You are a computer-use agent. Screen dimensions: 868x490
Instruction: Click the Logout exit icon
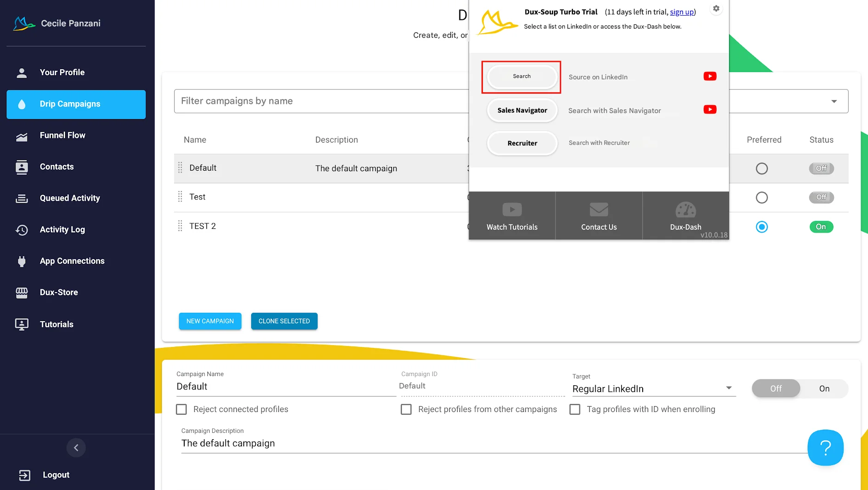tap(24, 475)
